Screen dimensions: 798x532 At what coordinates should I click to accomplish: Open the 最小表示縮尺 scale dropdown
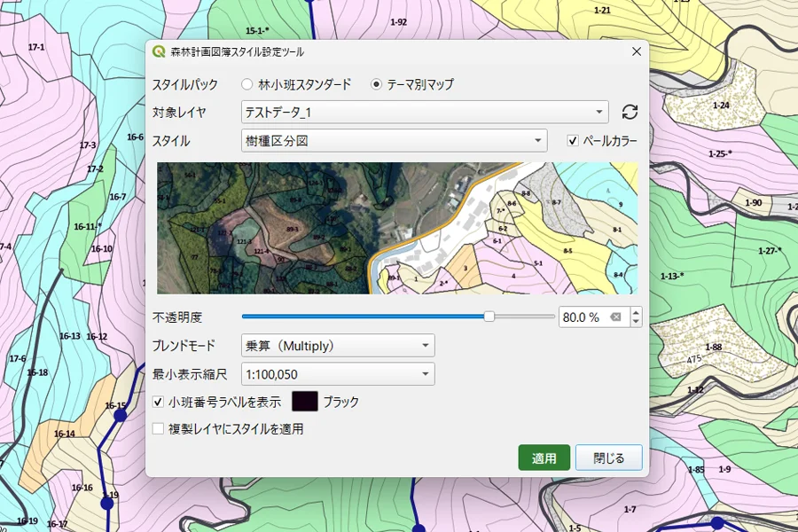pos(338,374)
